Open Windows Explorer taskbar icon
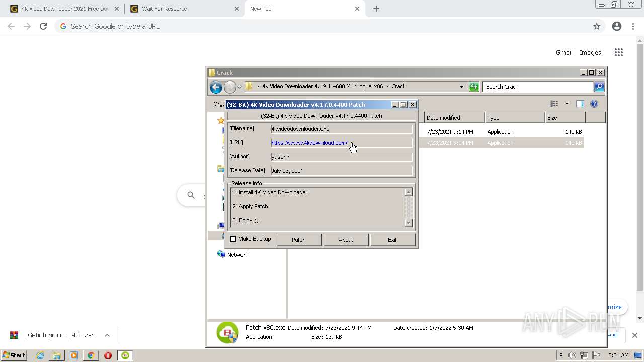 [x=57, y=355]
